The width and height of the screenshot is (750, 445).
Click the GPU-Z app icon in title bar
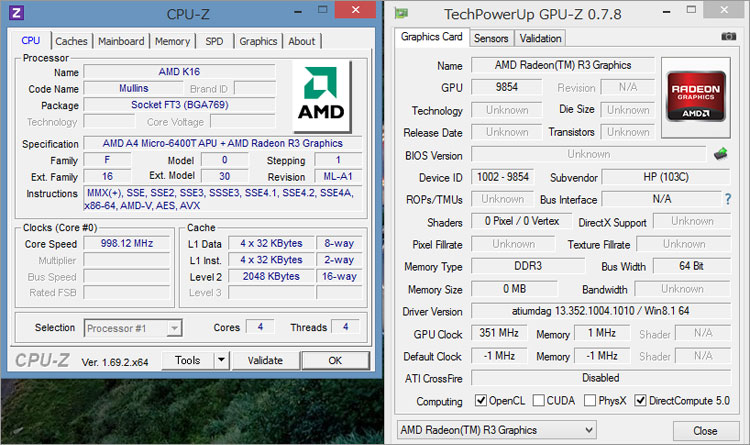click(x=401, y=13)
